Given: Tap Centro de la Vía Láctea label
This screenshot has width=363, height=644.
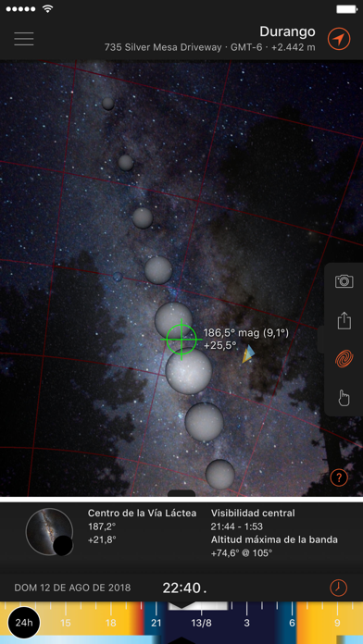Looking at the screenshot, I should tap(143, 513).
